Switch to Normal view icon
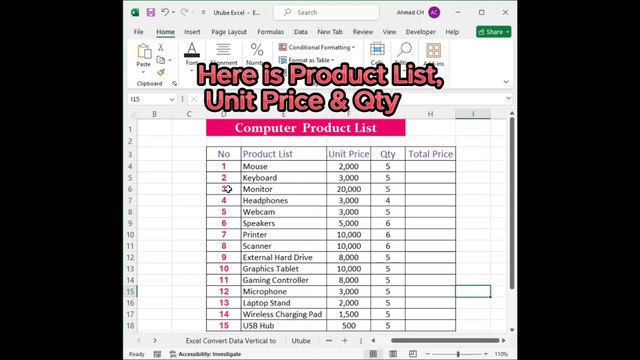 click(x=373, y=354)
